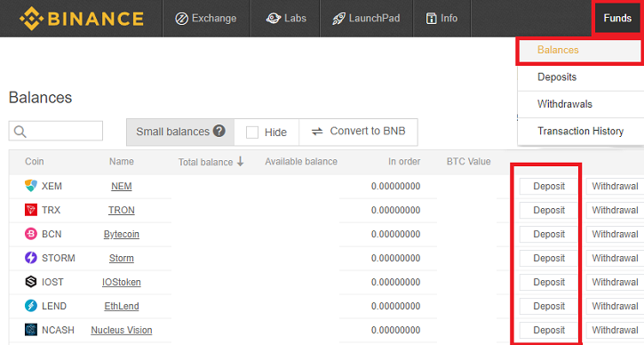
Task: Click Withdrawal for TRX
Action: coord(615,210)
